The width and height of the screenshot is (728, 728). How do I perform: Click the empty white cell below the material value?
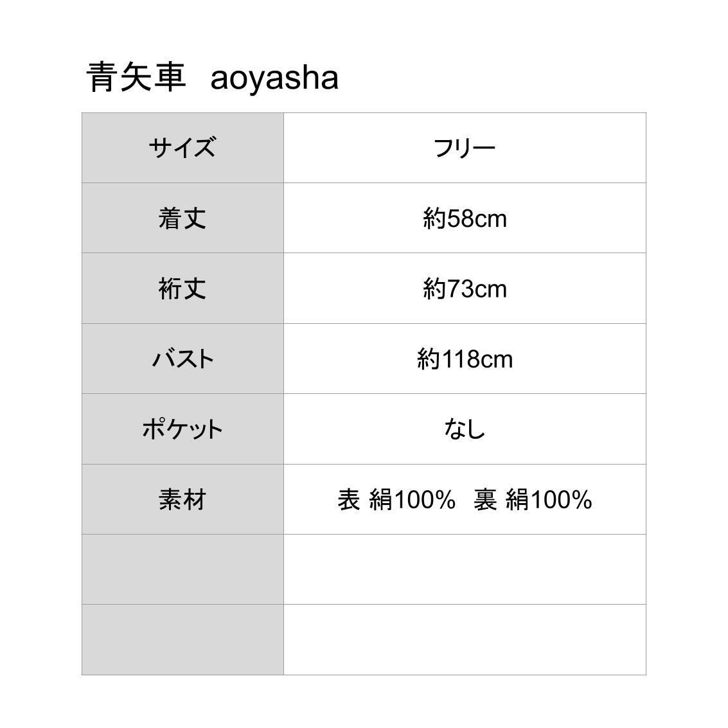coord(465,569)
